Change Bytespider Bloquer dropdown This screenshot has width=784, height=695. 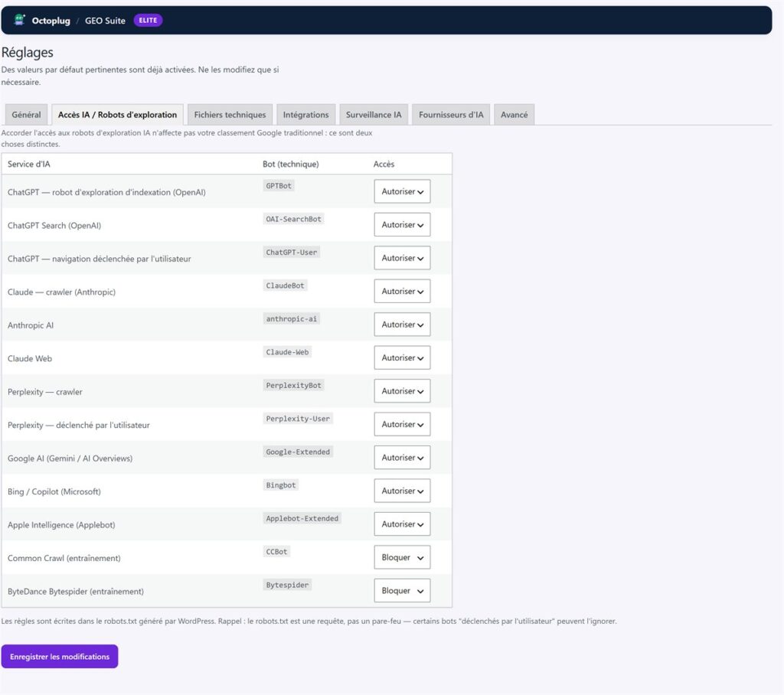pos(402,590)
